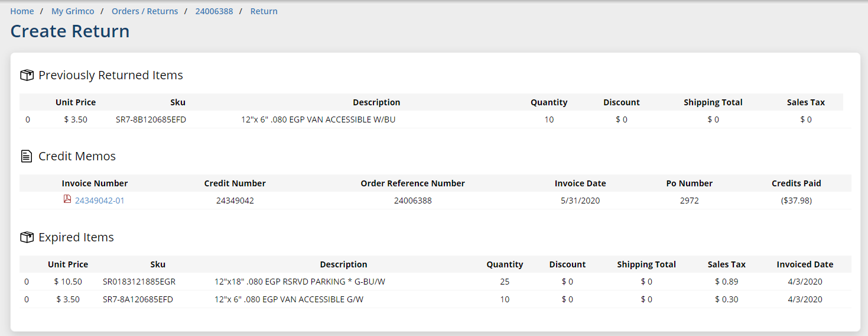Click the $ 0.89 sales tax value
This screenshot has width=868, height=336.
[726, 282]
